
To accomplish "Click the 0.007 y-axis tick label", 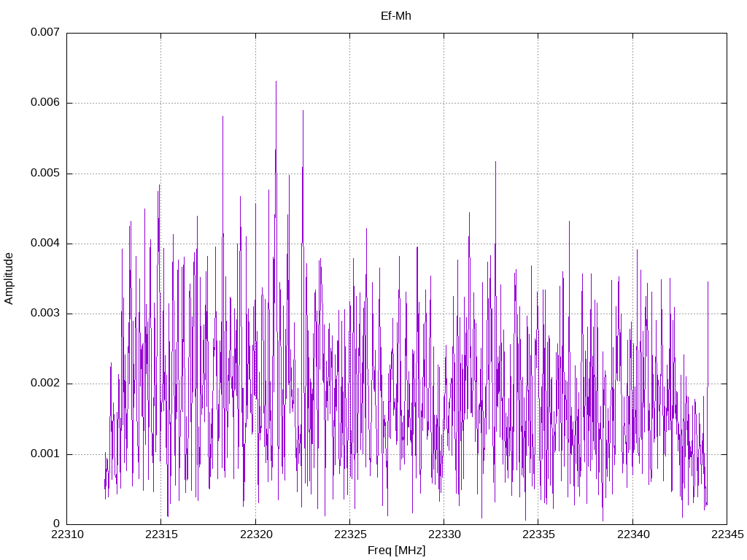I will point(45,32).
